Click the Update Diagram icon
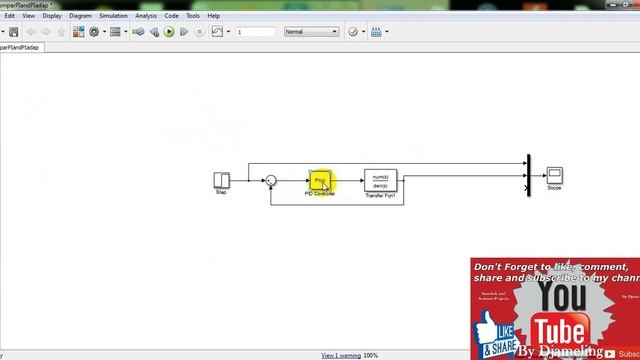 [x=138, y=32]
